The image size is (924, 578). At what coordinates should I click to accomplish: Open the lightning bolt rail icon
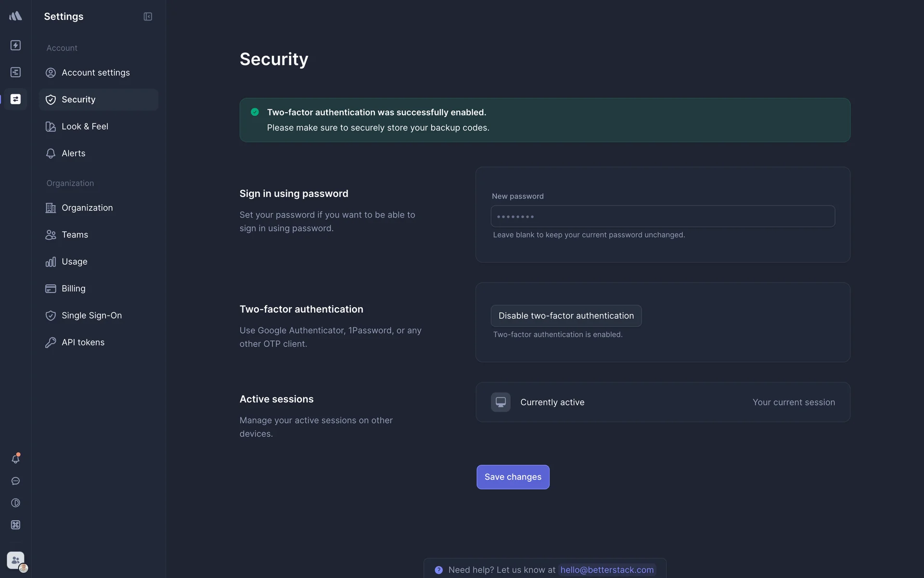(15, 45)
